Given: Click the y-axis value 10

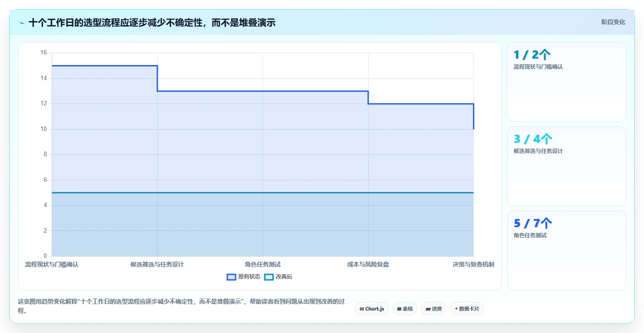Looking at the screenshot, I should 44,129.
